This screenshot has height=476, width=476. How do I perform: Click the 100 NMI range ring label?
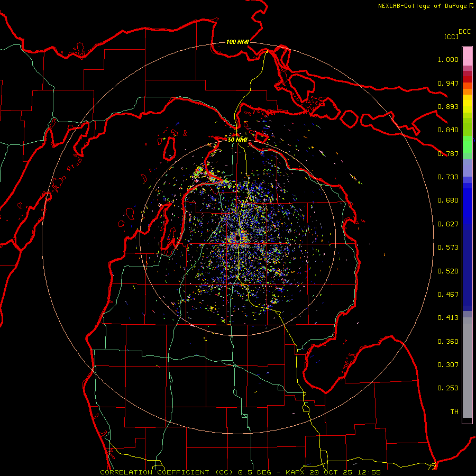(x=237, y=42)
